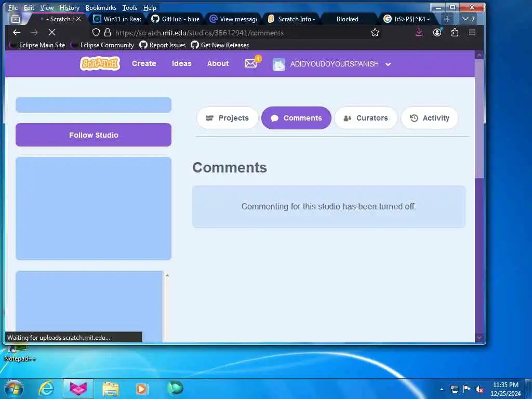Open the Windows Start orb
Viewport: 532px width, 399px height.
click(x=14, y=389)
